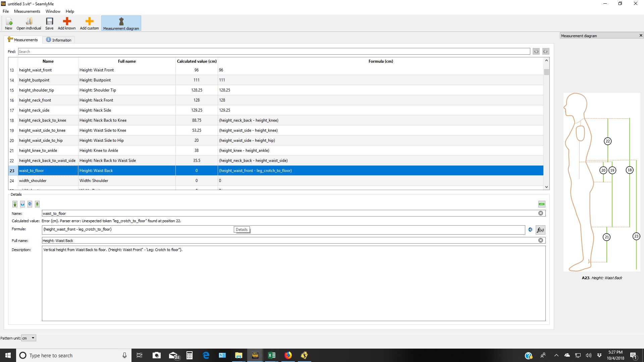Open Firefox from the taskbar
The image size is (644, 362).
288,355
